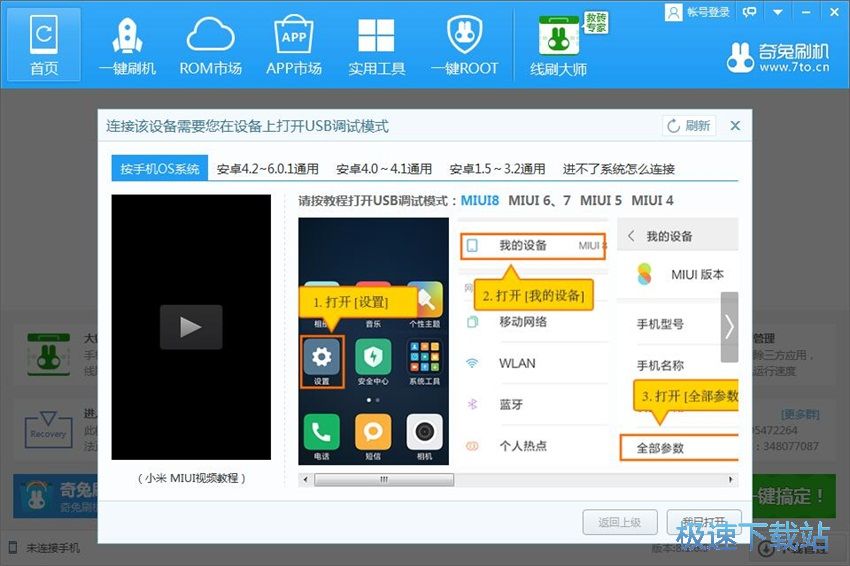
Task: Choose the MIUI8 tutorial link
Action: tap(480, 201)
